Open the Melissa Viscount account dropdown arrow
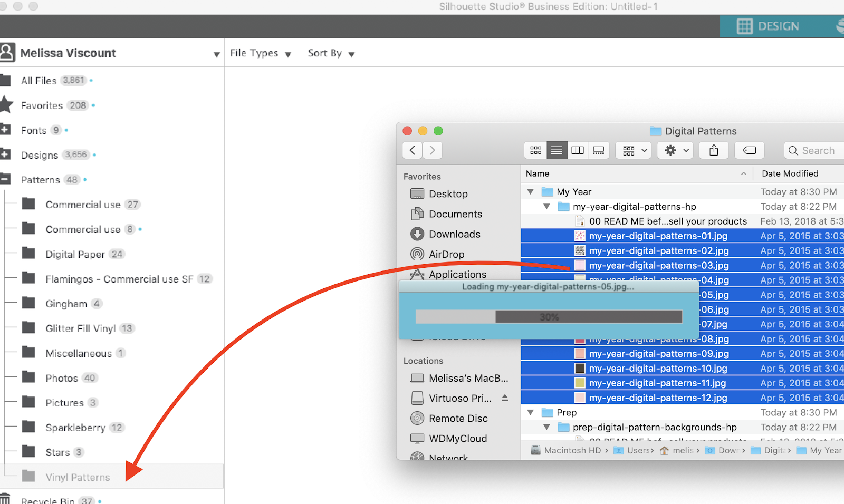Viewport: 844px width, 504px height. pyautogui.click(x=216, y=54)
